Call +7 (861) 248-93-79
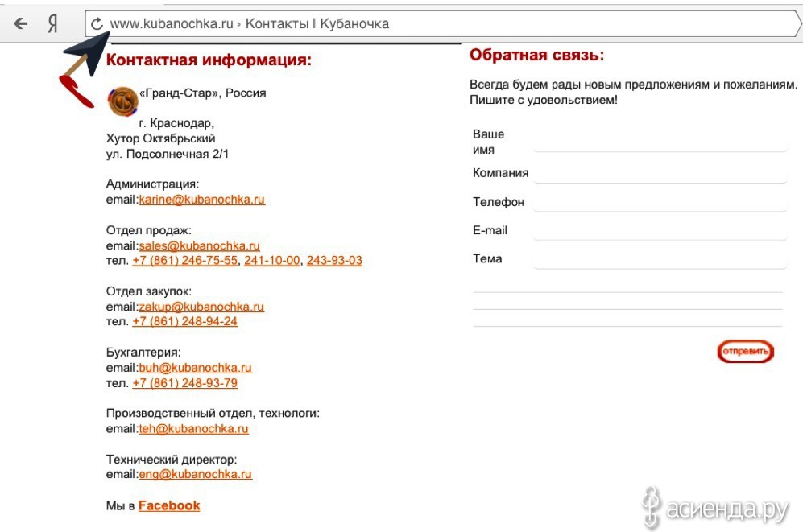The width and height of the screenshot is (803, 532). (x=185, y=382)
